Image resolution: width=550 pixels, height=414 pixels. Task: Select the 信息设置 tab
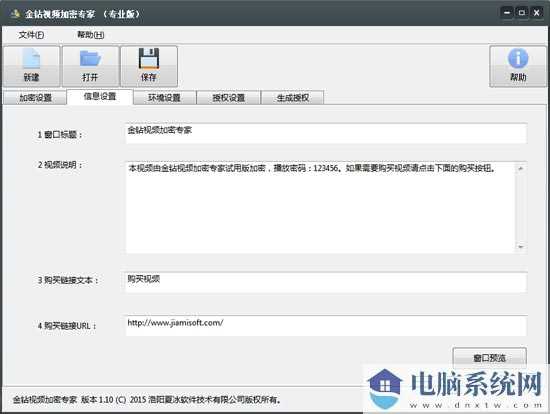point(100,96)
